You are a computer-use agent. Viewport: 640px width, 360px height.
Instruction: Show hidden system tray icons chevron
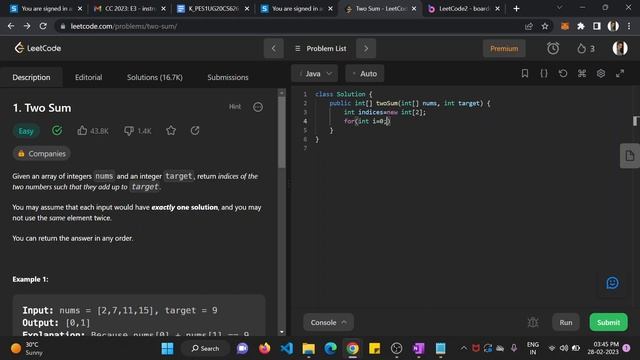click(x=463, y=348)
